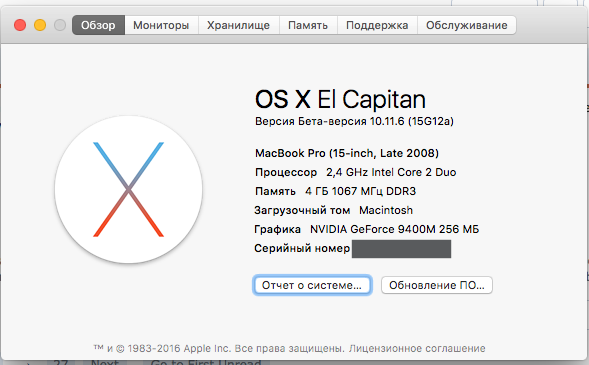Screen dimensions: 589x365
Task: Select the Хранилище tab
Action: click(239, 25)
